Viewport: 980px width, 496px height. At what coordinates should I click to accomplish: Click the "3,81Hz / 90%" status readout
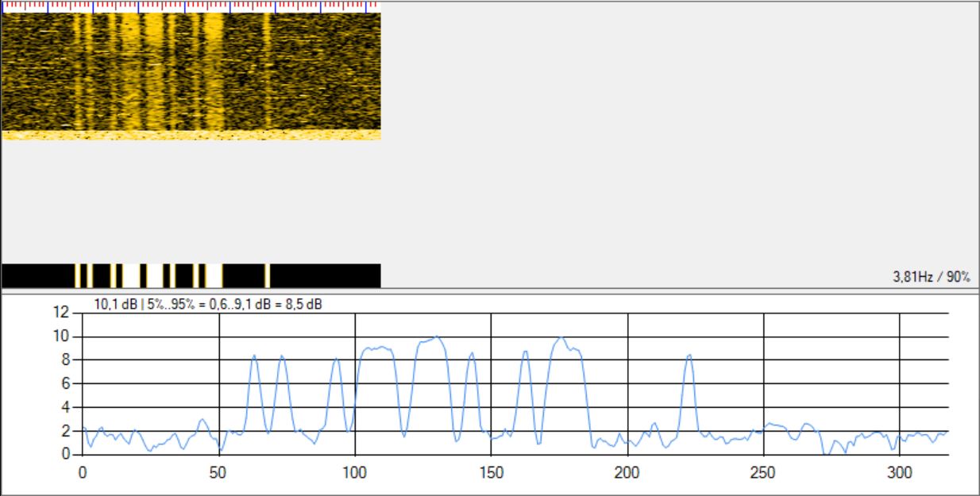pyautogui.click(x=932, y=277)
